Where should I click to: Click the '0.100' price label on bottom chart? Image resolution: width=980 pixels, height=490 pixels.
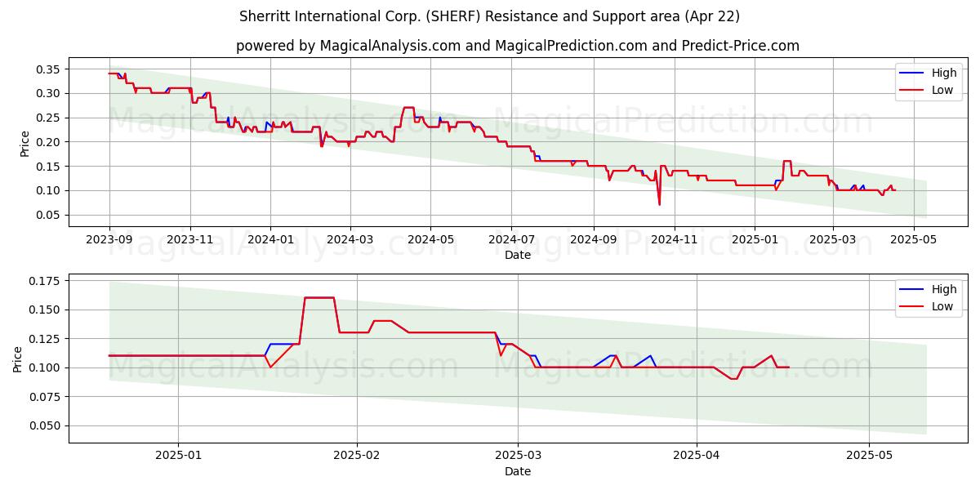46,367
